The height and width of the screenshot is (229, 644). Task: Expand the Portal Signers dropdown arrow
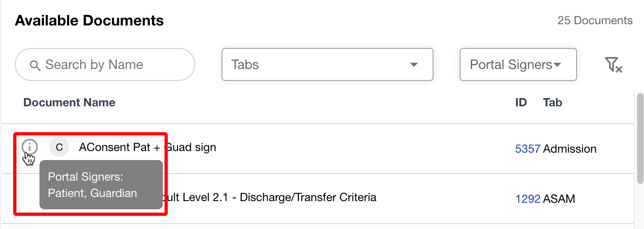click(x=557, y=65)
